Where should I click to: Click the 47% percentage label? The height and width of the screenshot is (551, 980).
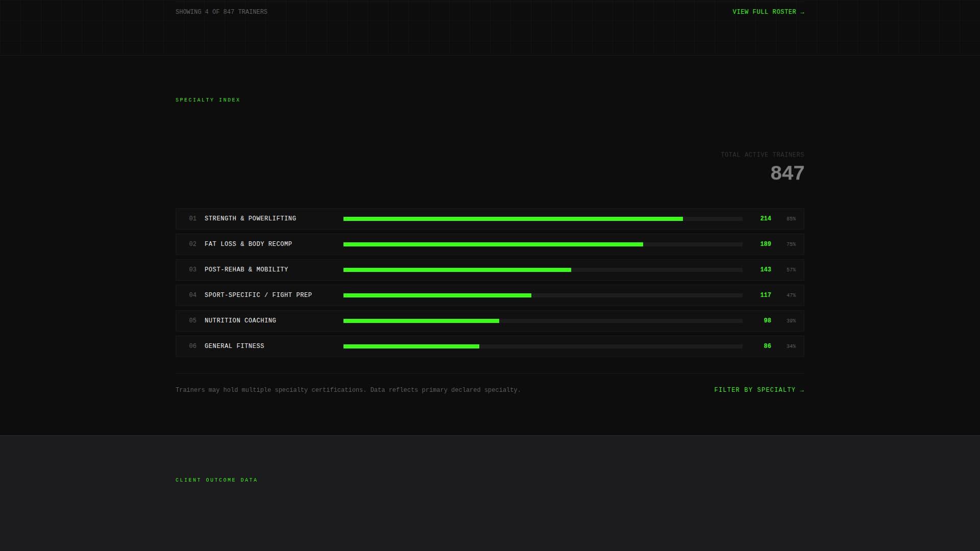coord(791,295)
